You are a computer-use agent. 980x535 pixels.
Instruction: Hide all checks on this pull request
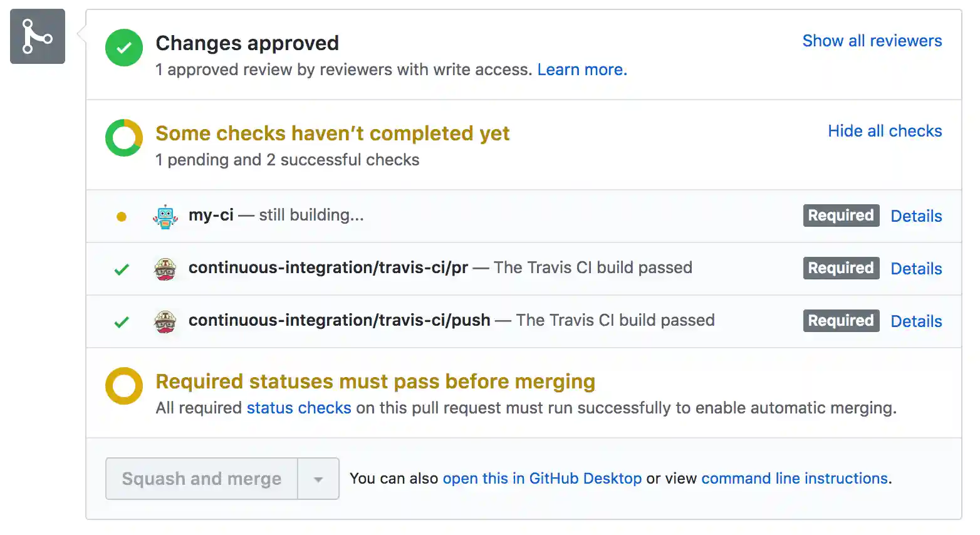(885, 131)
